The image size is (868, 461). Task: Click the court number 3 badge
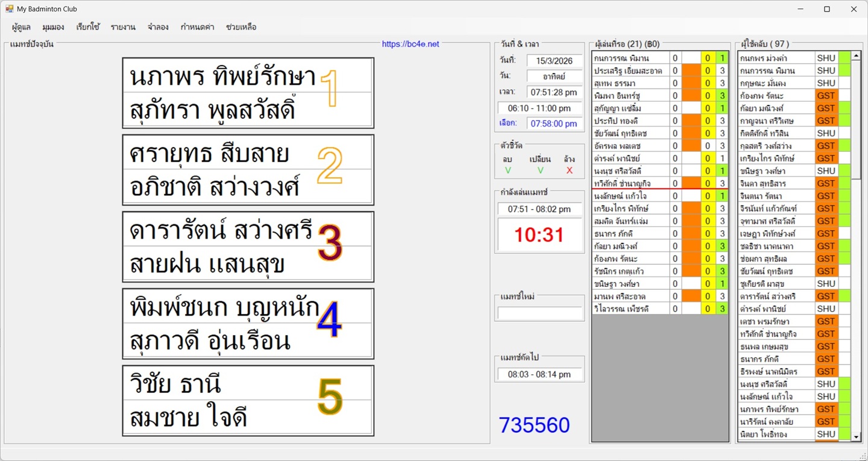pyautogui.click(x=329, y=243)
